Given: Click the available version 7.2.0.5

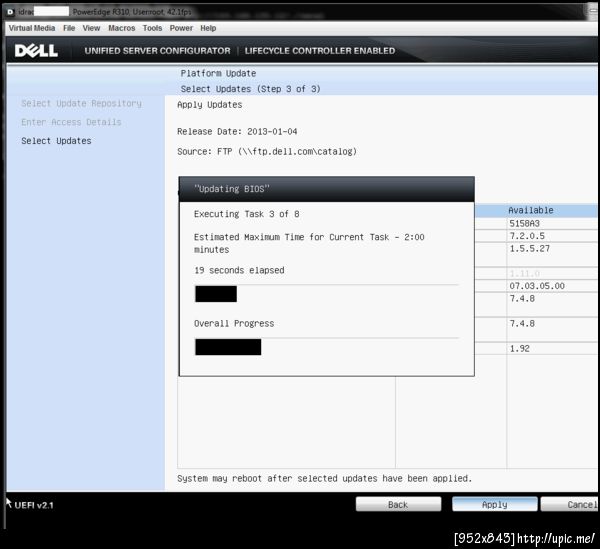Looking at the screenshot, I should click(x=527, y=236).
